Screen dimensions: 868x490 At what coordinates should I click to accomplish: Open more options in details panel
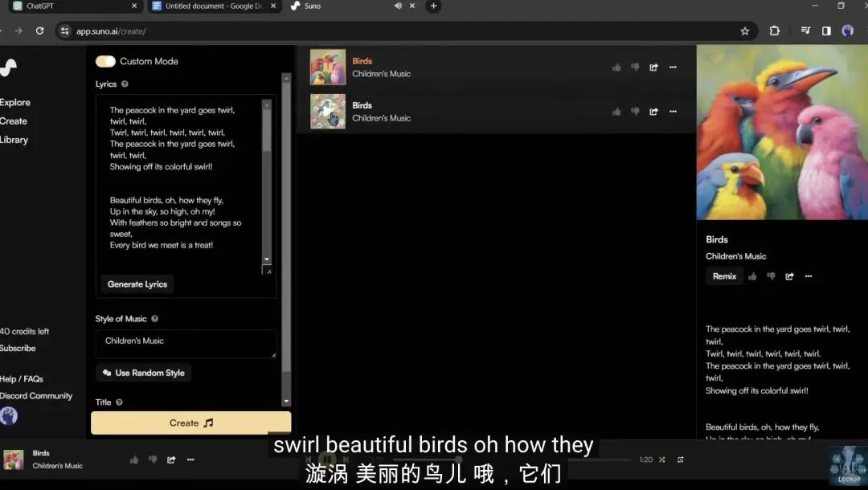click(809, 276)
